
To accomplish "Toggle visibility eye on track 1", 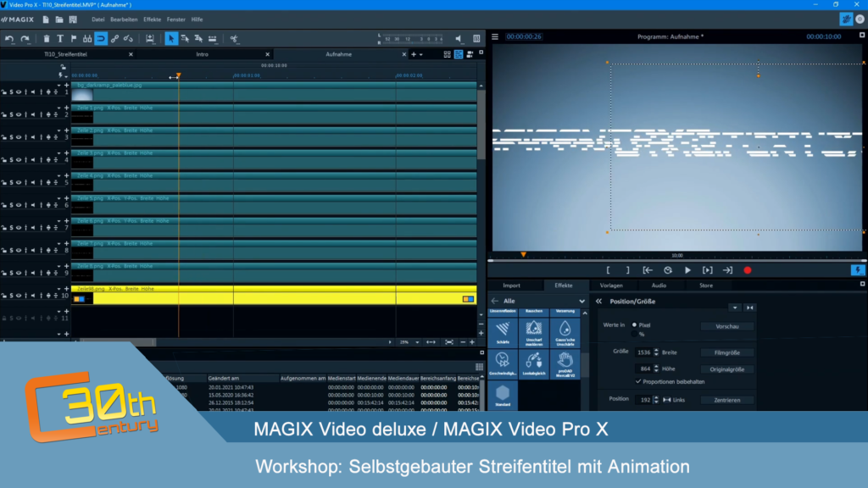I will tap(19, 91).
